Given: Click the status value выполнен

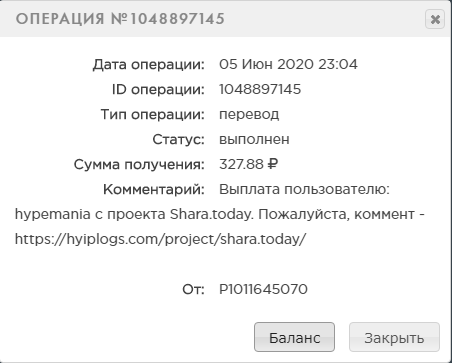Looking at the screenshot, I should point(254,139).
